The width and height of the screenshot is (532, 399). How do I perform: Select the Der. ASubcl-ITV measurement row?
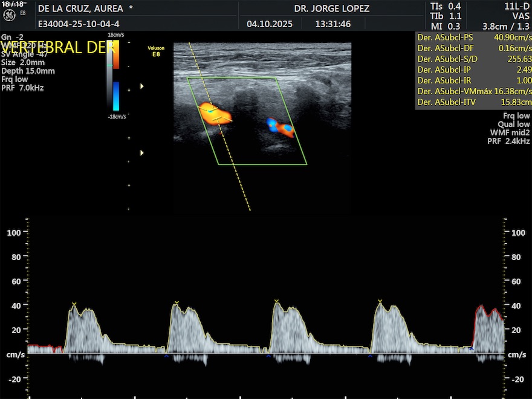coord(473,102)
